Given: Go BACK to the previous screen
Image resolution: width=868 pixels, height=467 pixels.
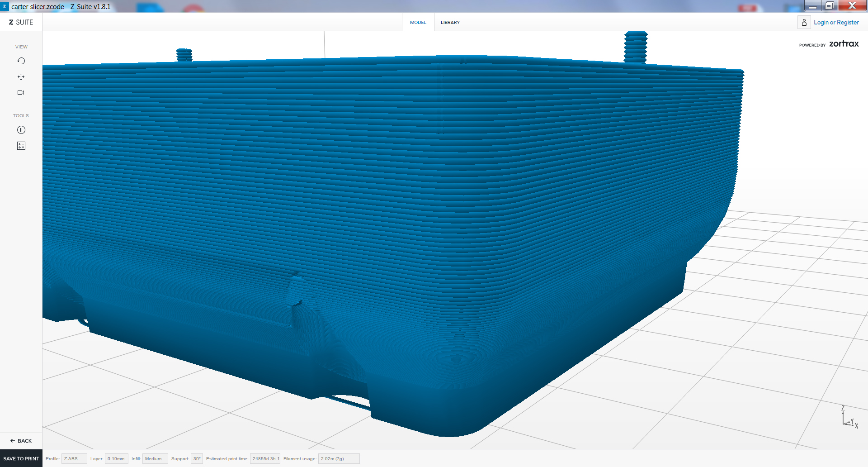Looking at the screenshot, I should click(21, 441).
